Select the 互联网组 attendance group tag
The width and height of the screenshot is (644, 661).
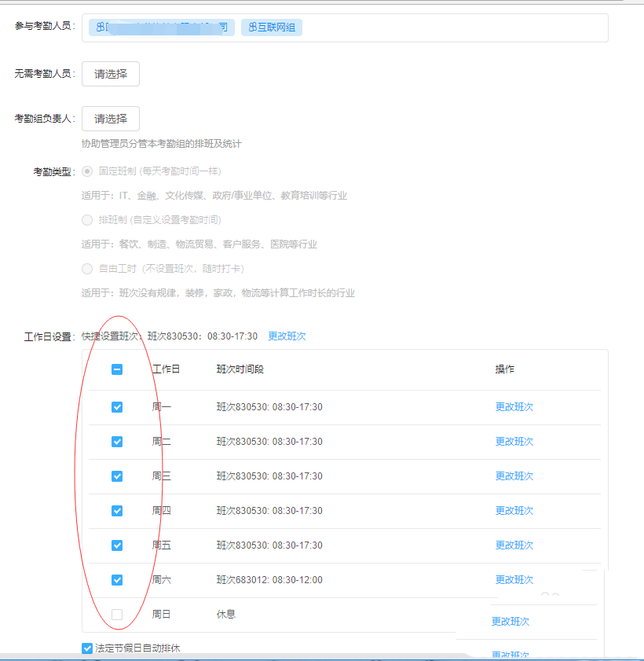click(x=271, y=27)
